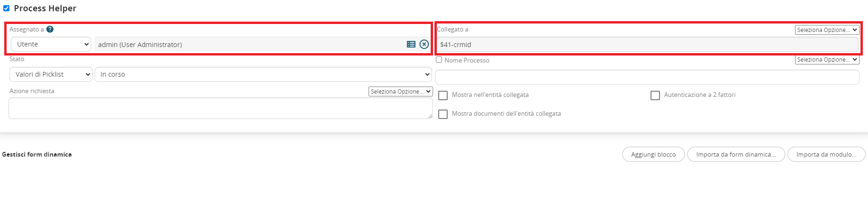The height and width of the screenshot is (198, 868).
Task: Enable Autenticazione a 2 fattori
Action: (655, 95)
